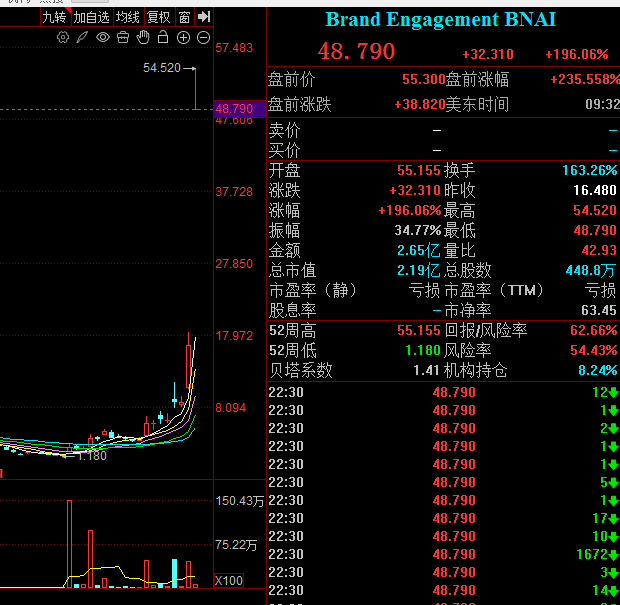Image resolution: width=620 pixels, height=605 pixels.
Task: Click the beta coefficient 1.41
Action: [x=426, y=371]
